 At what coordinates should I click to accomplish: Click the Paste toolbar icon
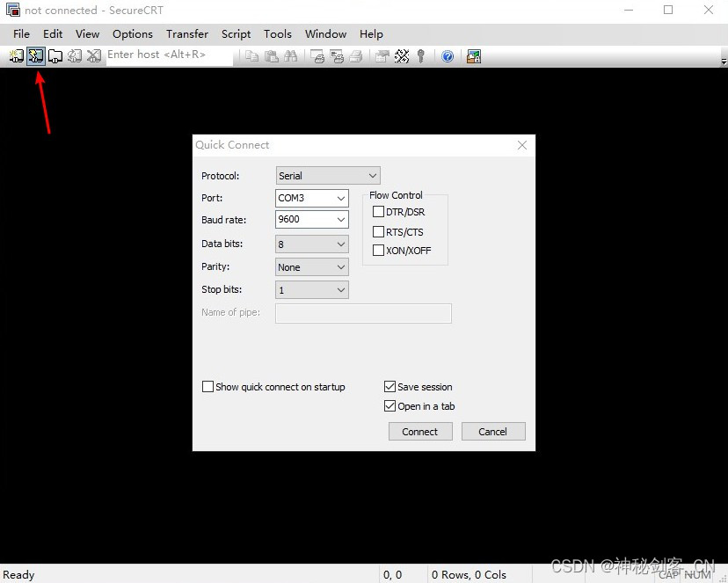coord(271,56)
